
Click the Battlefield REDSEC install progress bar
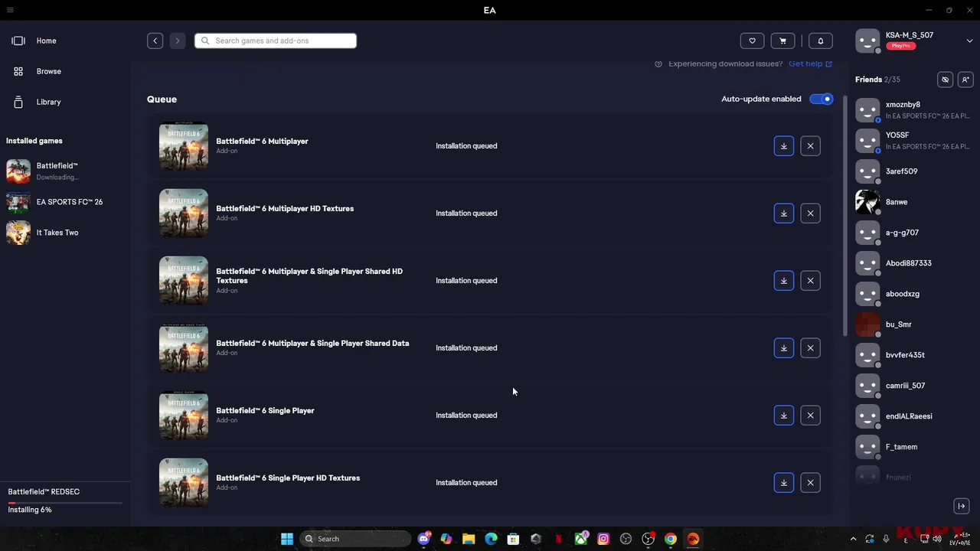click(65, 503)
